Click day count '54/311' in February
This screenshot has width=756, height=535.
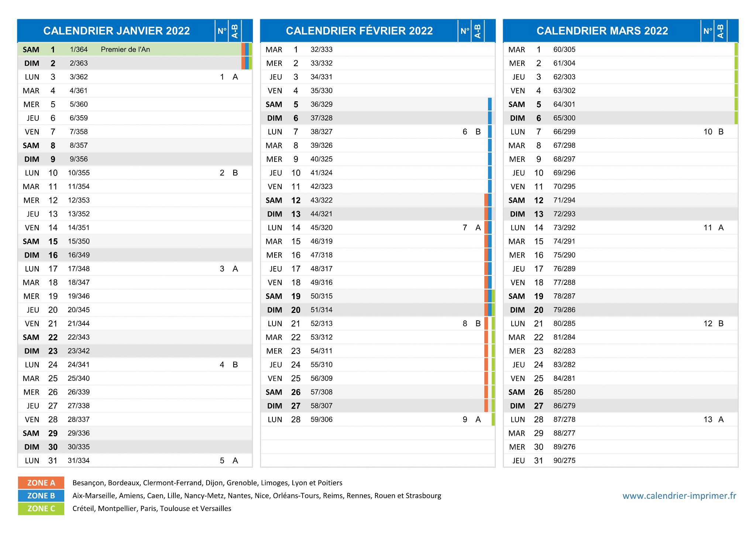[x=322, y=351]
